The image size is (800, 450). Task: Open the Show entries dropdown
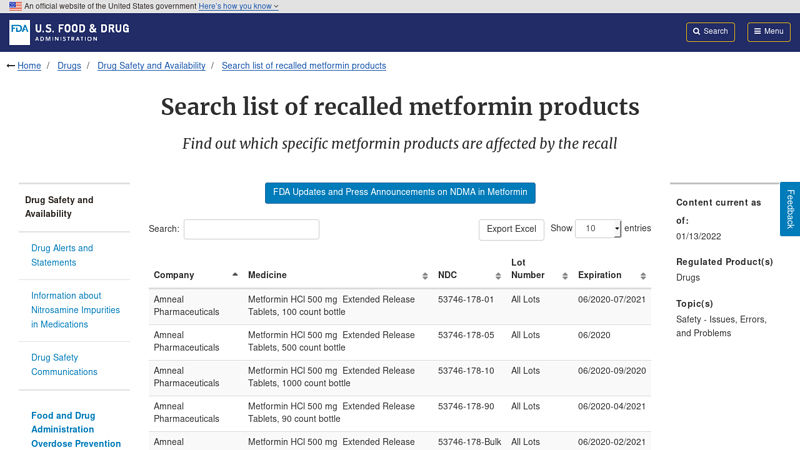pyautogui.click(x=598, y=229)
